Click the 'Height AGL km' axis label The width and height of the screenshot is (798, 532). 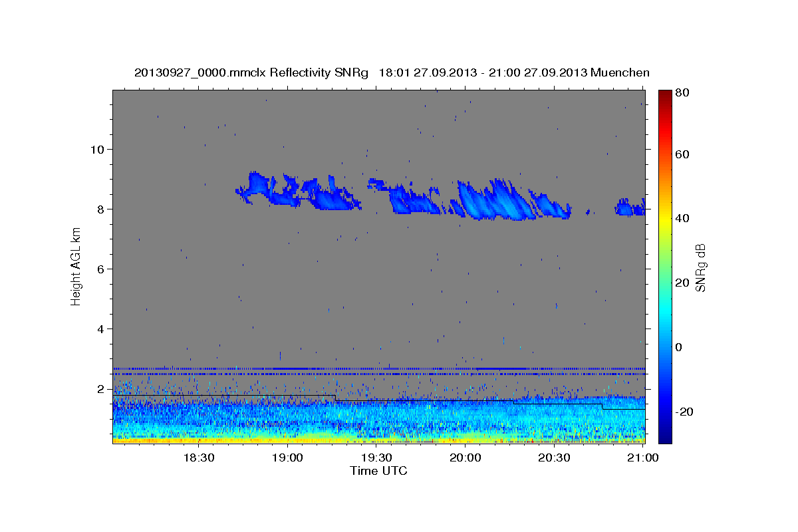(76, 266)
